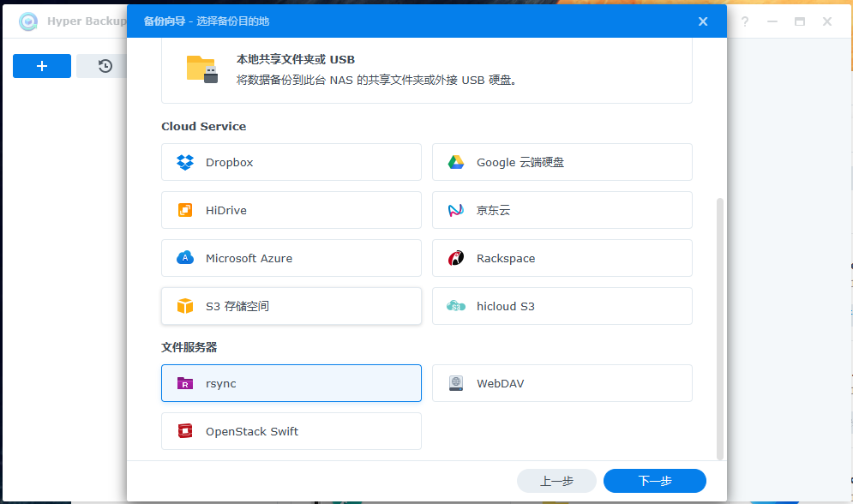Click the Rackspace logo icon
The height and width of the screenshot is (504, 853).
456,258
